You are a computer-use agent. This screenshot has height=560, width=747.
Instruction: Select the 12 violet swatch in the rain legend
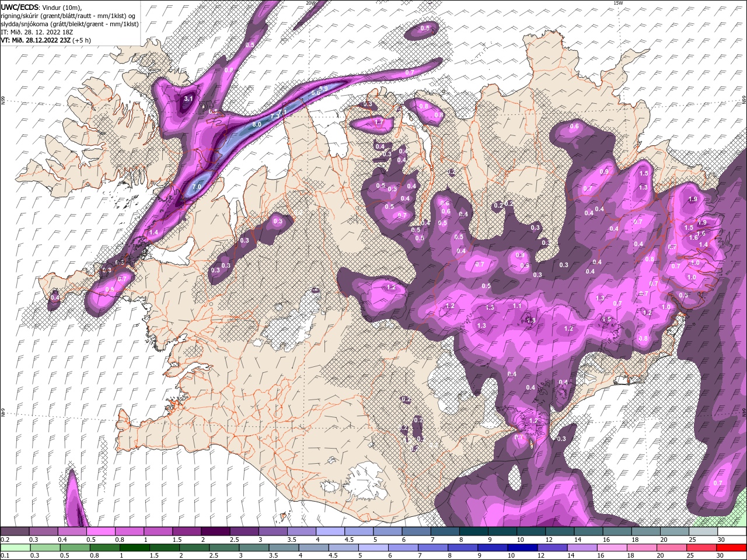point(552,547)
